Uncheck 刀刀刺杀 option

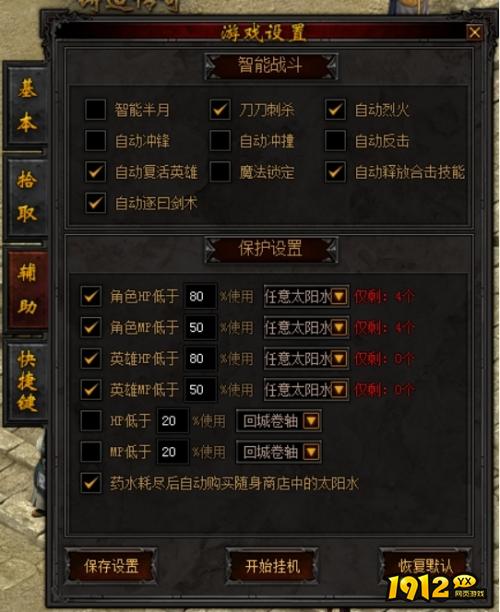pos(220,109)
